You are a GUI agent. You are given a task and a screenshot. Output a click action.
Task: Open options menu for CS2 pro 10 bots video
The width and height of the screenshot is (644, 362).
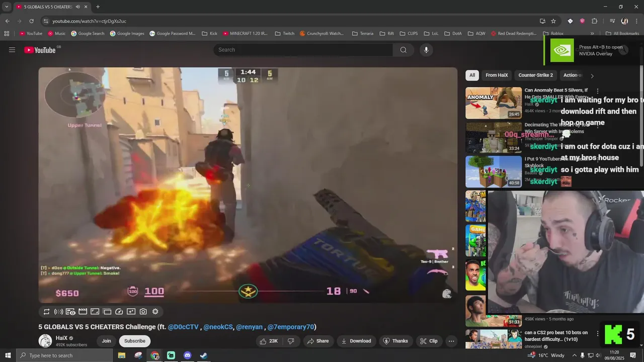pos(597,333)
